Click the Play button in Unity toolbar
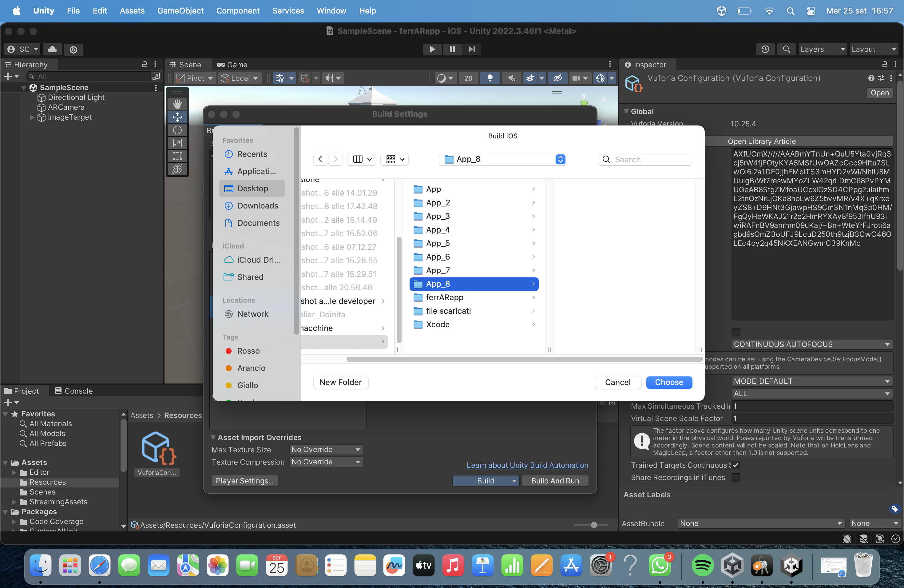This screenshot has width=904, height=588. click(432, 50)
